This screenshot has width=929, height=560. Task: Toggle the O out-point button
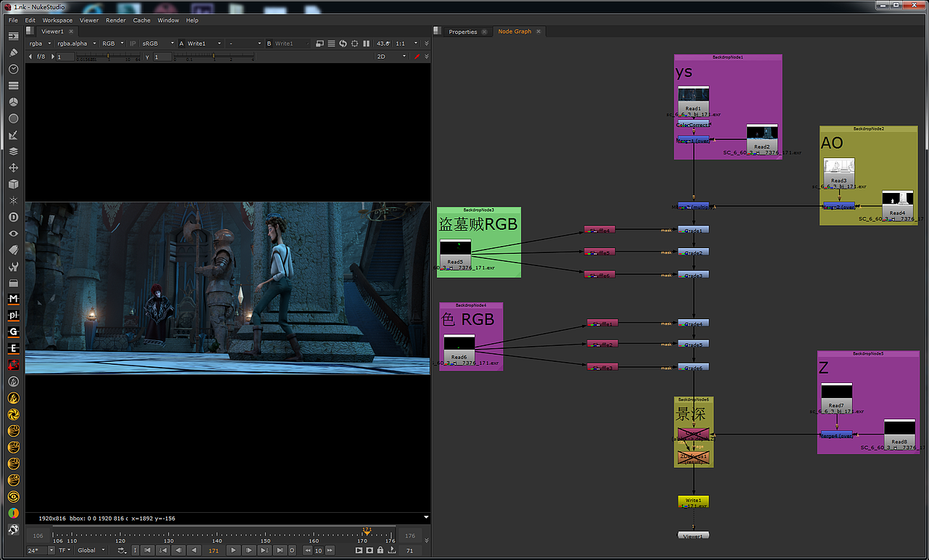[x=292, y=551]
